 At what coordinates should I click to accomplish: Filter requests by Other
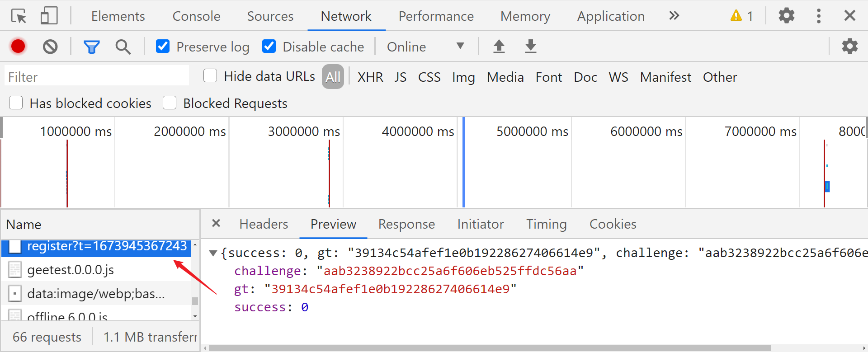tap(720, 77)
